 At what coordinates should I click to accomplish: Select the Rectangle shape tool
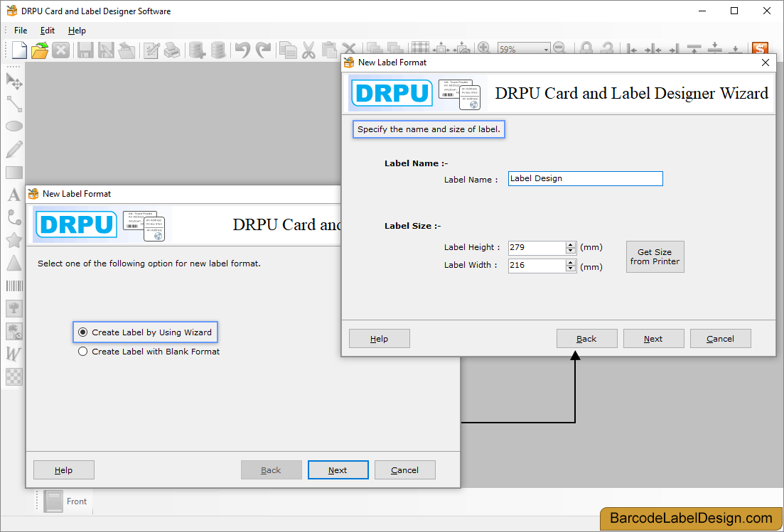(x=14, y=173)
